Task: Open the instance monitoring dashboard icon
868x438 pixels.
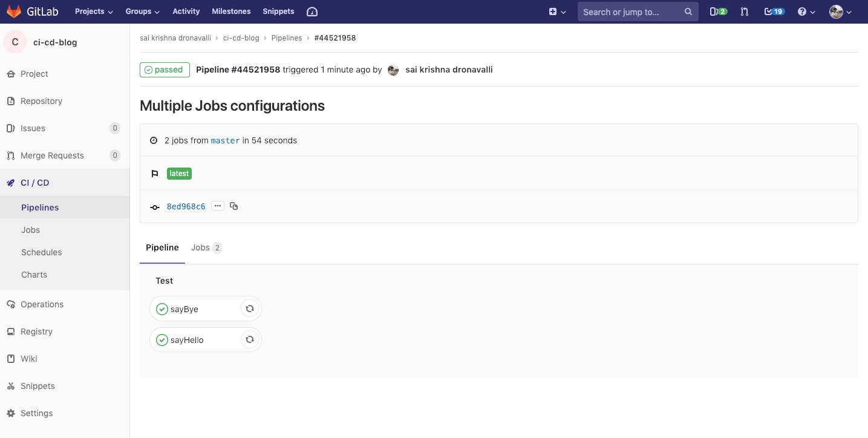Action: point(312,11)
